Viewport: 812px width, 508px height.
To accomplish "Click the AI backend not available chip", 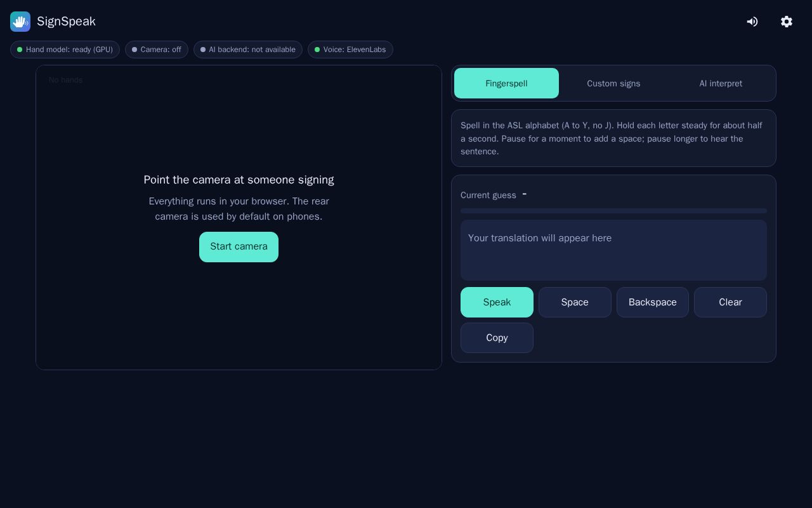I will point(248,50).
